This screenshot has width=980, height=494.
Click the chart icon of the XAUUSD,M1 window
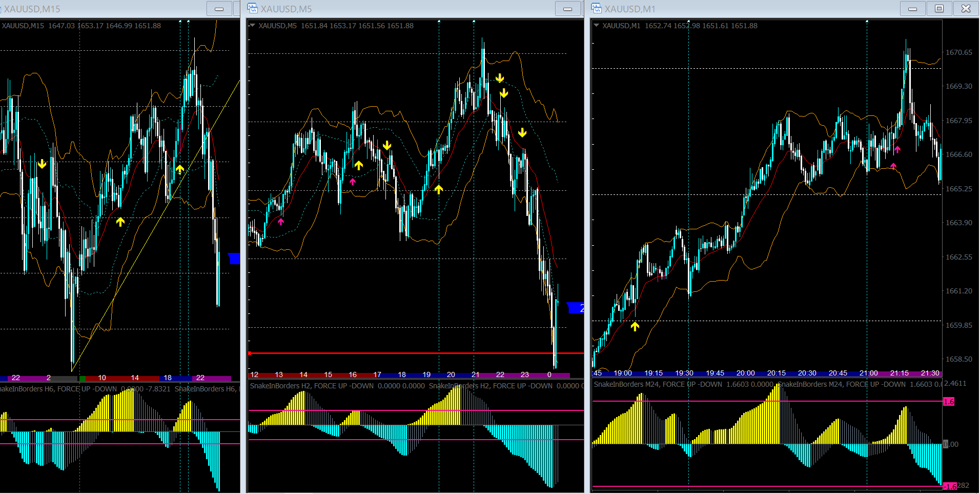pyautogui.click(x=596, y=8)
